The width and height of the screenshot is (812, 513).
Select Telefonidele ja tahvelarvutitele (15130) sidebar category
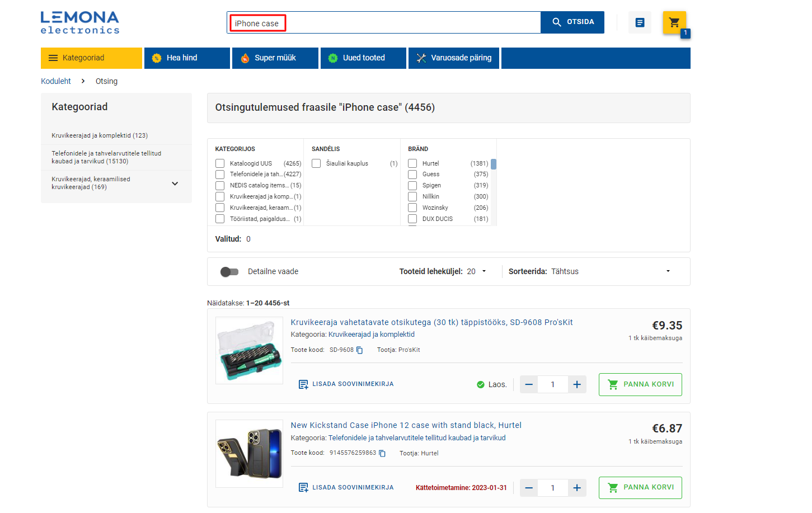click(106, 157)
